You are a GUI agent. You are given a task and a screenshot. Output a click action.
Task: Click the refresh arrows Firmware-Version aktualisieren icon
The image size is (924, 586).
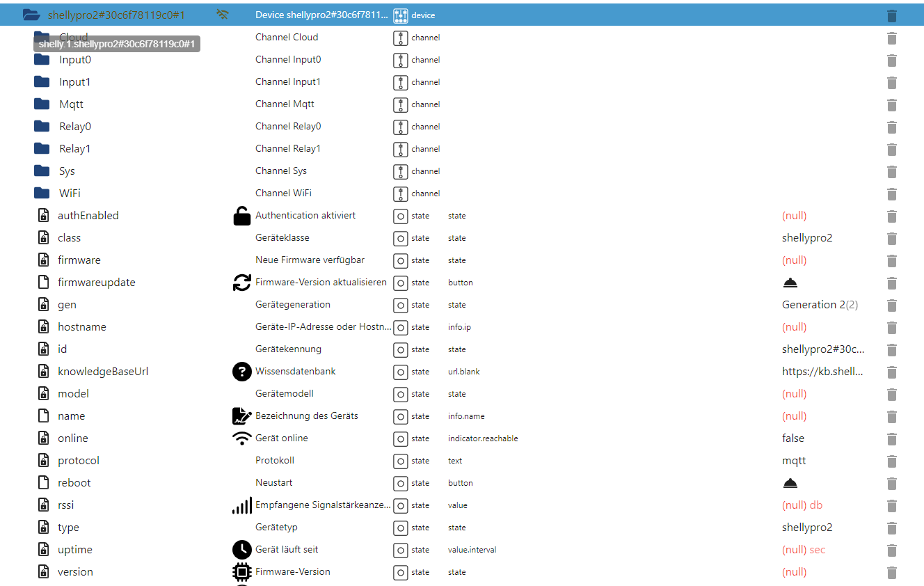(241, 283)
